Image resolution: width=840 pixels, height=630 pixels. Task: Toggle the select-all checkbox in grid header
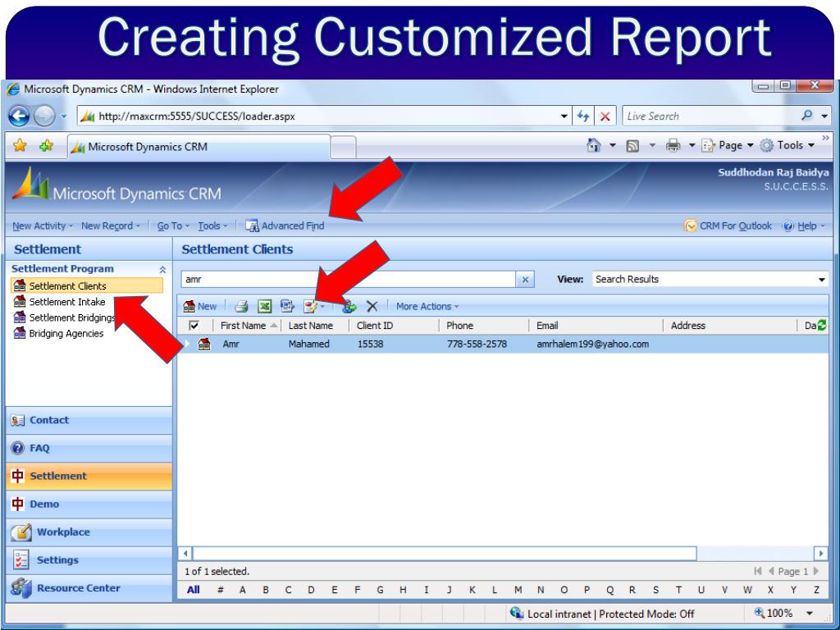coord(194,325)
